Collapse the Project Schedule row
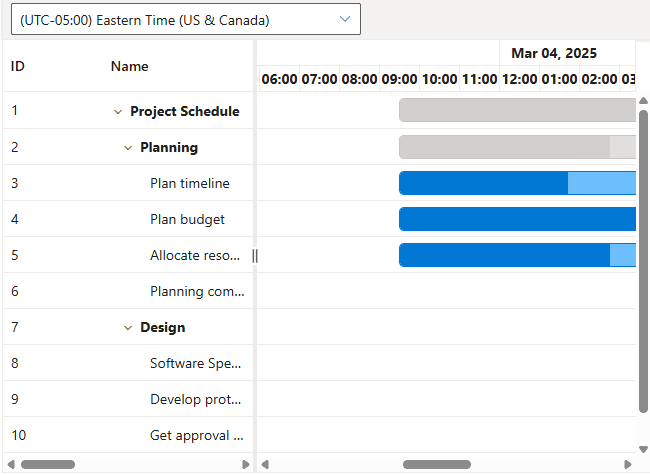 tap(118, 112)
